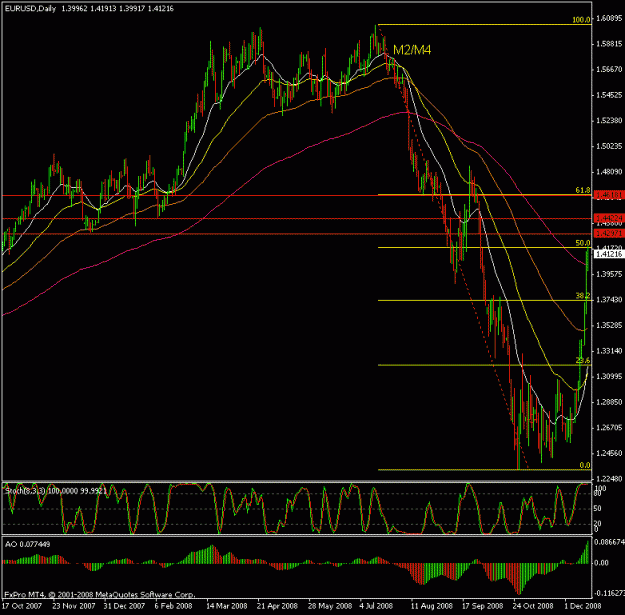Click the 6 Feb 2008 date label
The height and width of the screenshot is (615, 625).
pyautogui.click(x=173, y=606)
